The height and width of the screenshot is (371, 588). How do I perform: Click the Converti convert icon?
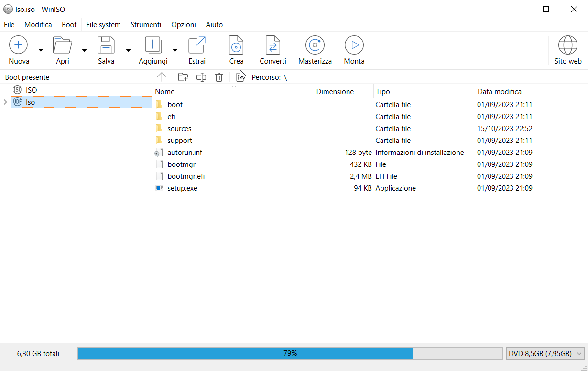(273, 45)
